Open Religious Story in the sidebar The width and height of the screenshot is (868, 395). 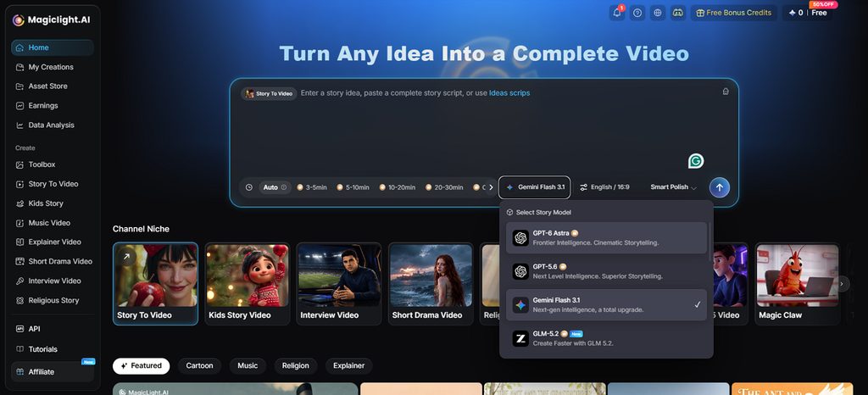coord(53,300)
